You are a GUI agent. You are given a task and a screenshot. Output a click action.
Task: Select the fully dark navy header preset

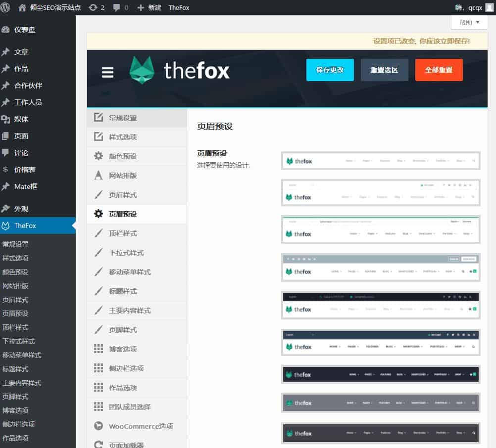tap(381, 374)
